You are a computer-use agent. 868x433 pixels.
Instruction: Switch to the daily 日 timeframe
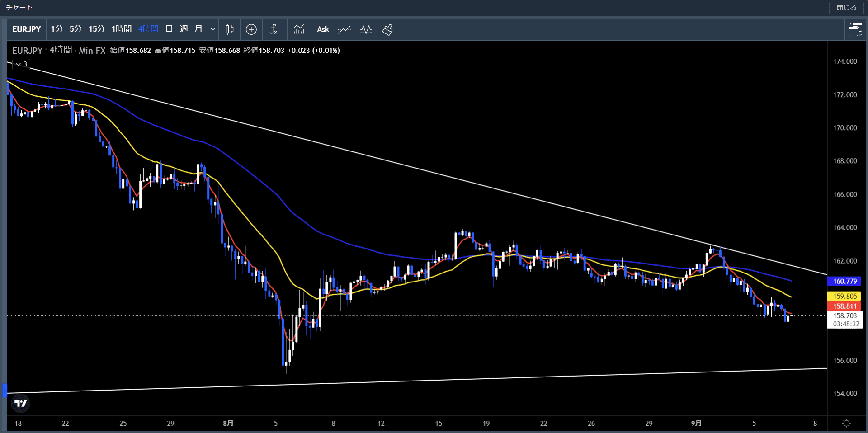tap(169, 29)
